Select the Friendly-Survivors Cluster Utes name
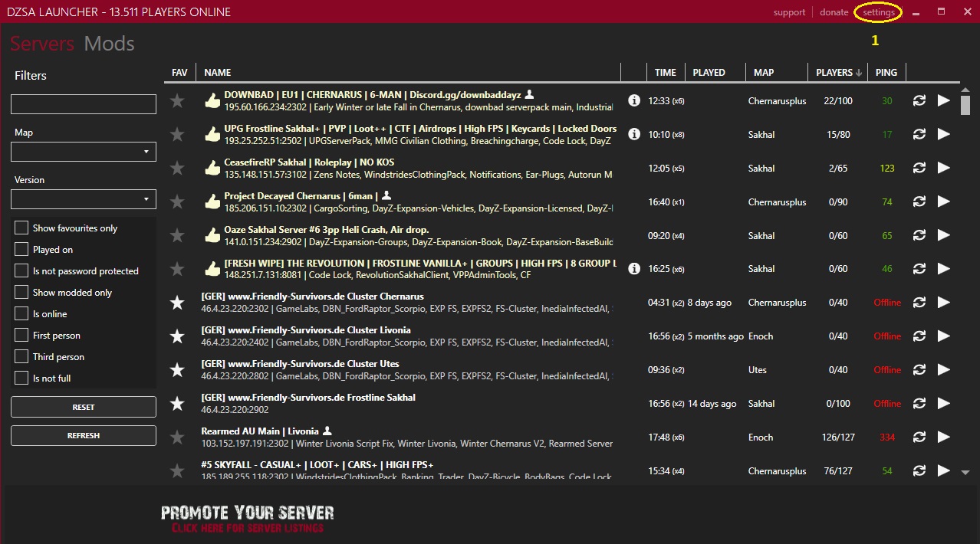The image size is (980, 544). (300, 363)
